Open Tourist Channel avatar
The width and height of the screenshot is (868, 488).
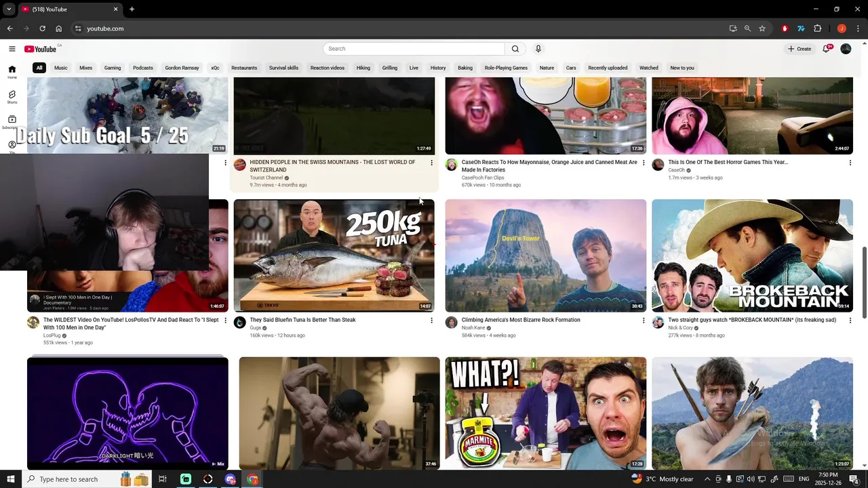(239, 165)
